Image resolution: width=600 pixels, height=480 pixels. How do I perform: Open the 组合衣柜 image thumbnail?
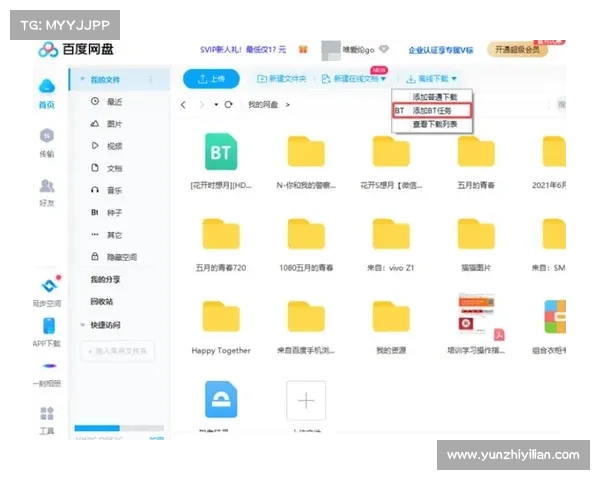click(x=555, y=317)
